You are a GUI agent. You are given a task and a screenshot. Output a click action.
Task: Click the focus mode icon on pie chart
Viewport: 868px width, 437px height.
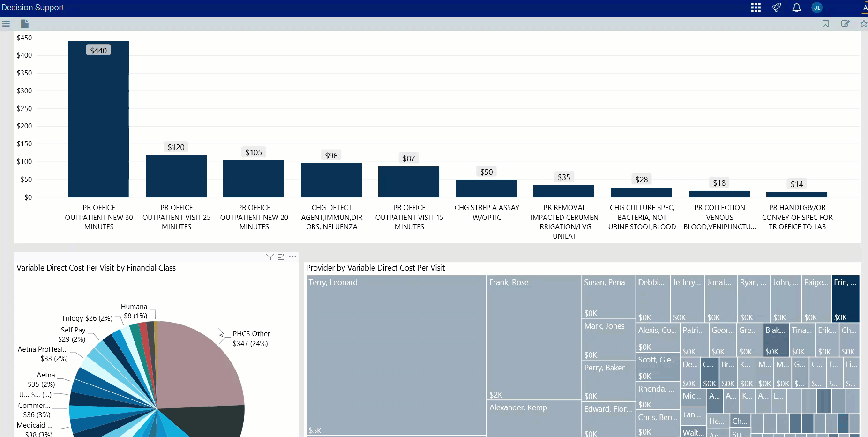281,257
